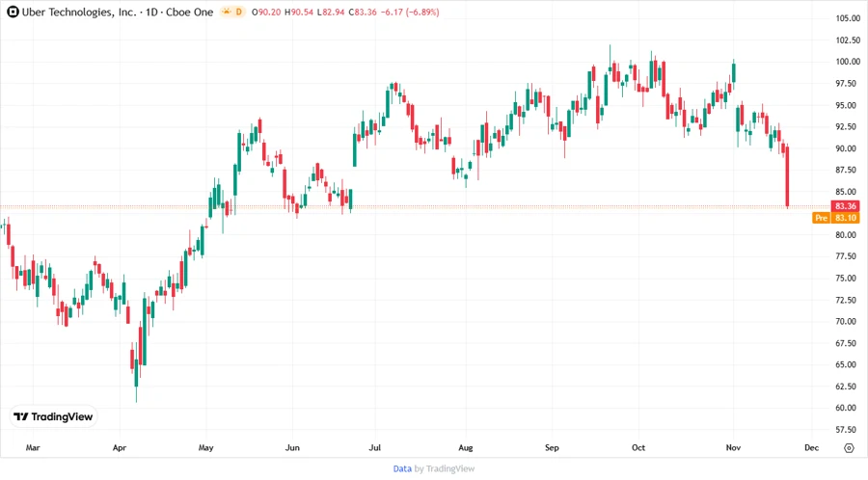The image size is (868, 480).
Task: Click the Mar label on time axis
Action: [33, 448]
